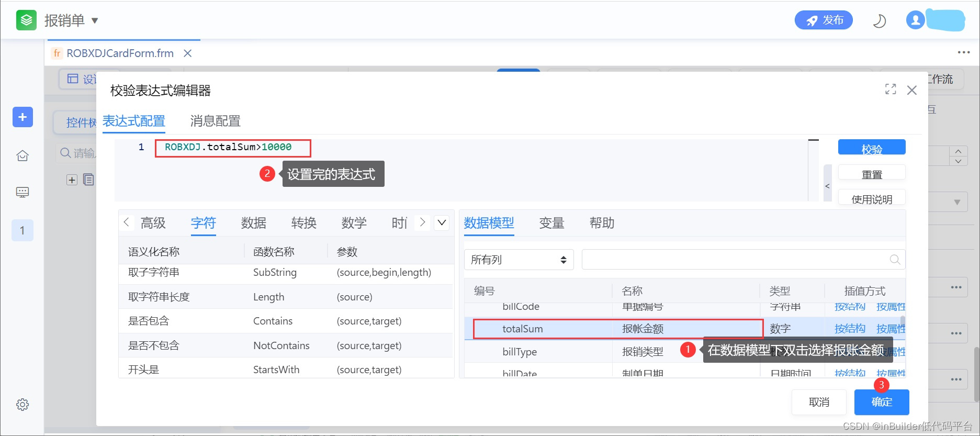
Task: Click the 校验 validate button
Action: [872, 147]
